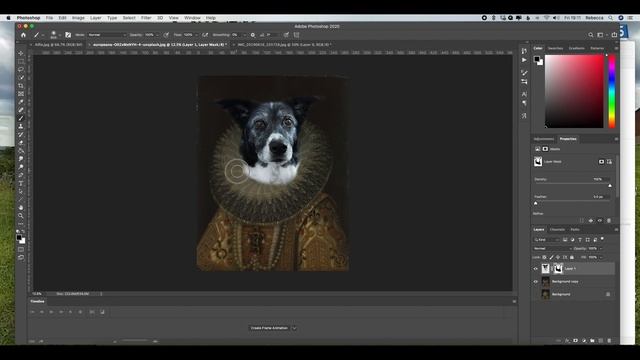Image resolution: width=640 pixels, height=360 pixels.
Task: Click the hue spectrum slider
Action: [612, 92]
